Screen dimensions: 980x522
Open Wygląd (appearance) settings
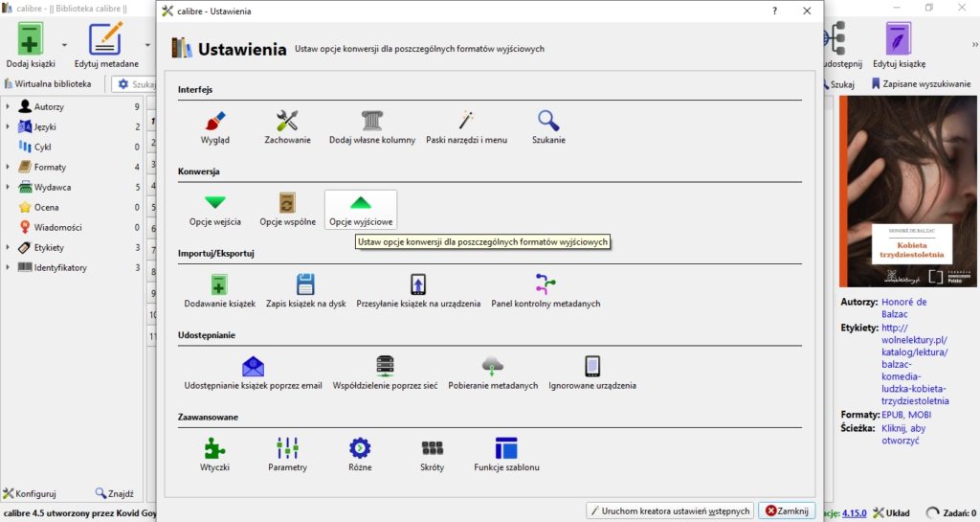tap(215, 127)
